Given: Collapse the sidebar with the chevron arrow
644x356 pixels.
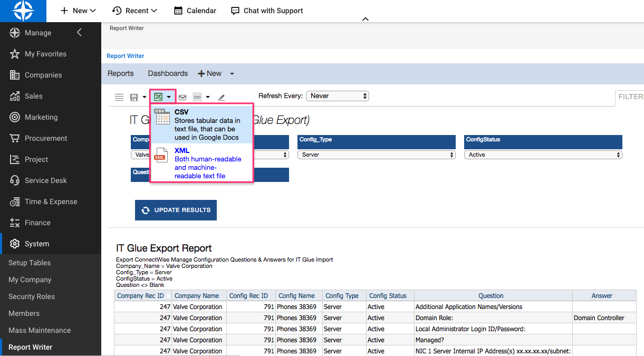Looking at the screenshot, I should [x=79, y=32].
